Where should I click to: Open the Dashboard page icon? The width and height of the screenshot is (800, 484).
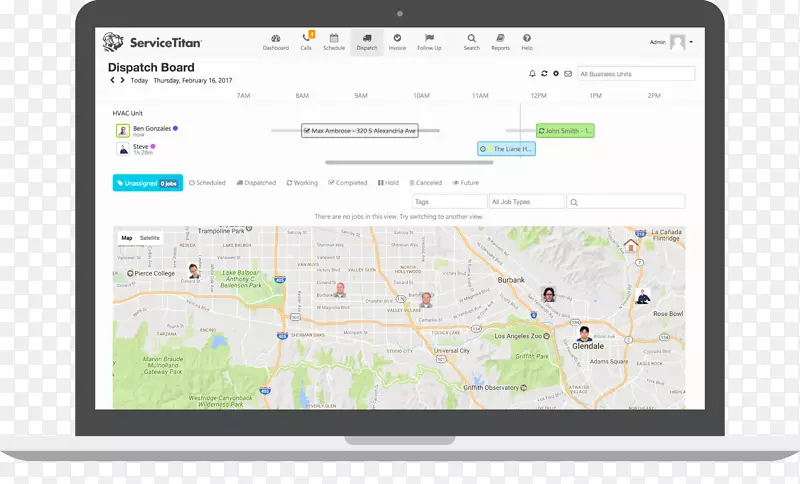tap(275, 40)
